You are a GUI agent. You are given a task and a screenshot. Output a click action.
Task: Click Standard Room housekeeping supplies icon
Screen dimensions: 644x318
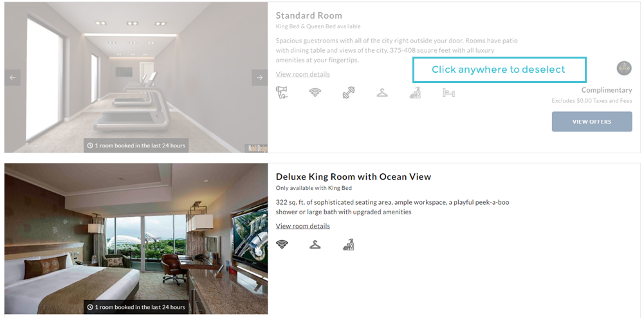415,93
